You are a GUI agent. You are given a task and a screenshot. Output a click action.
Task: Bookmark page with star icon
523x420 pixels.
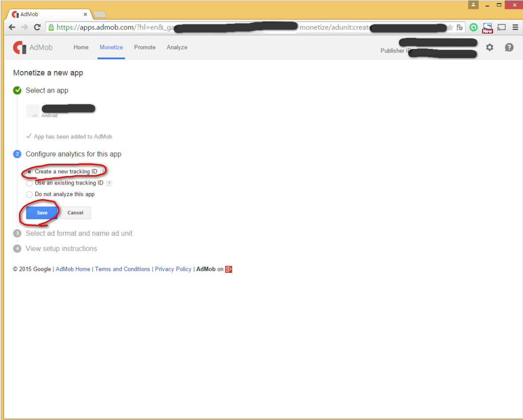tap(450, 27)
